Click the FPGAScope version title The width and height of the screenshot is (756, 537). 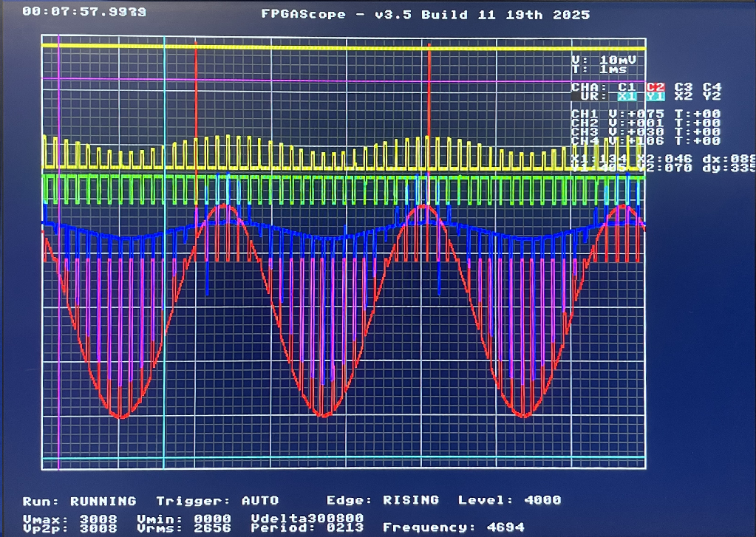coord(426,14)
